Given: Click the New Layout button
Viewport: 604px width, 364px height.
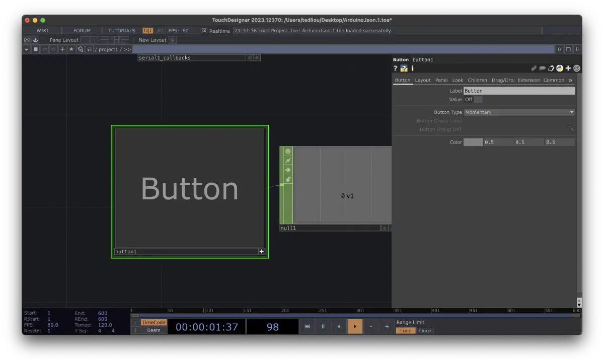Looking at the screenshot, I should [x=152, y=40].
